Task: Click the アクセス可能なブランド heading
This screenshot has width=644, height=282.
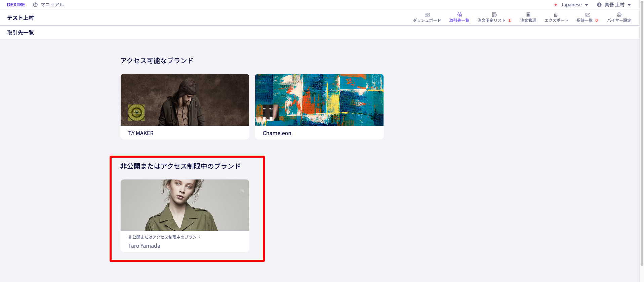Action: pyautogui.click(x=157, y=61)
